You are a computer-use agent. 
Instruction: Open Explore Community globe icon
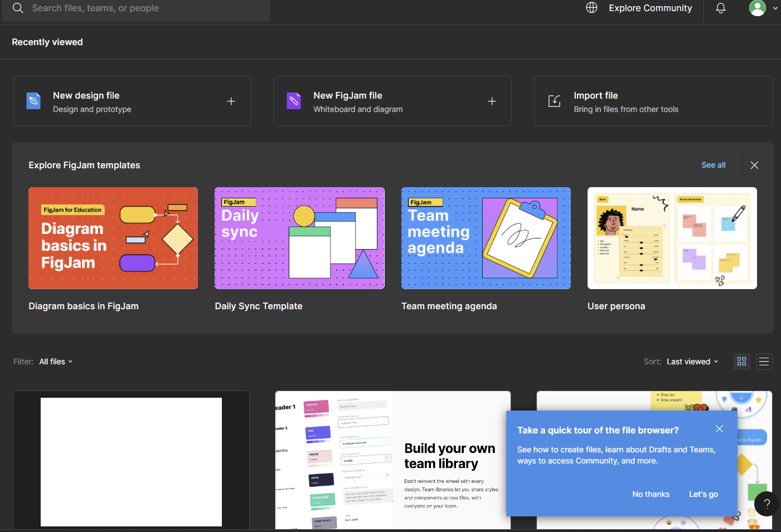591,8
